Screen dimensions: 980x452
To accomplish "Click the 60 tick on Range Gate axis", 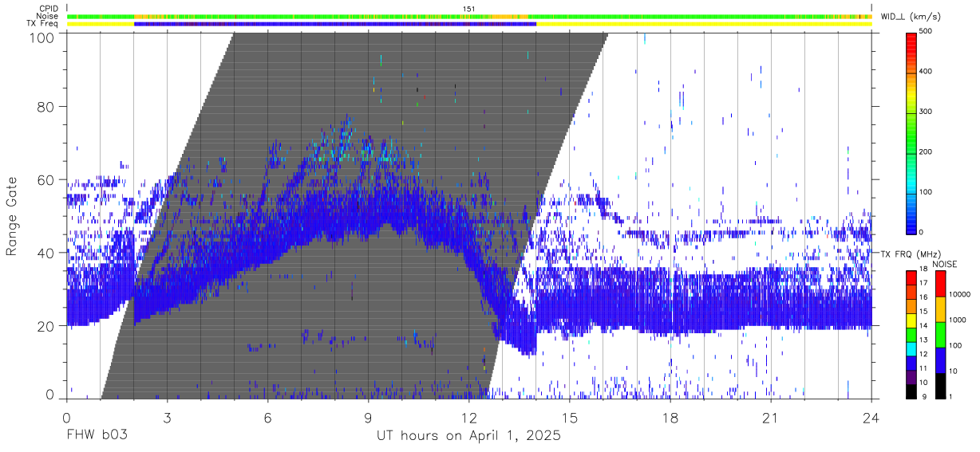I will [46, 180].
